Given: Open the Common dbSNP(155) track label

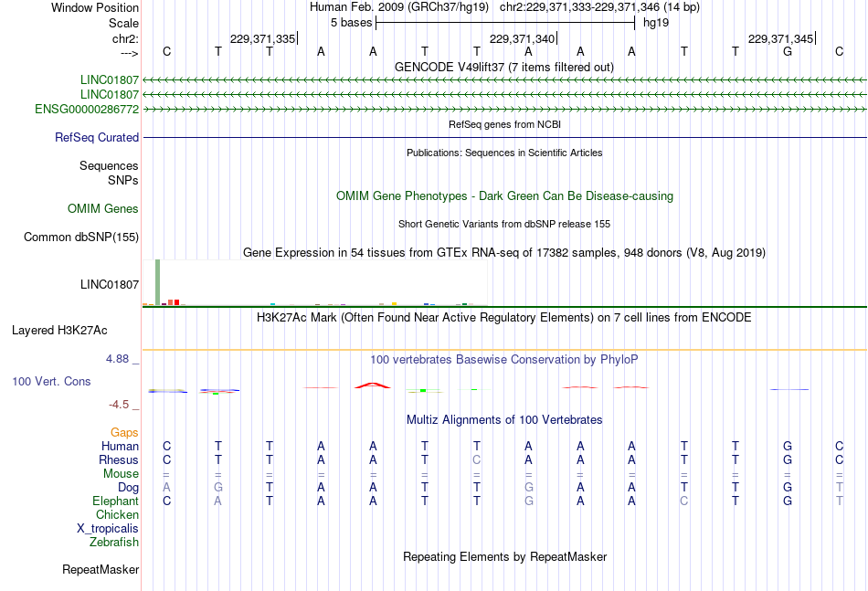Looking at the screenshot, I should [x=81, y=237].
